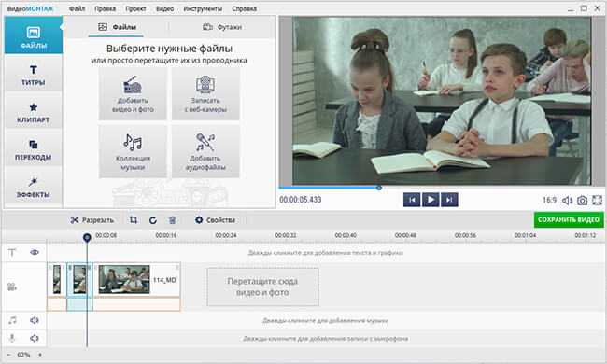Zoom out timeline with minus button

(9, 355)
